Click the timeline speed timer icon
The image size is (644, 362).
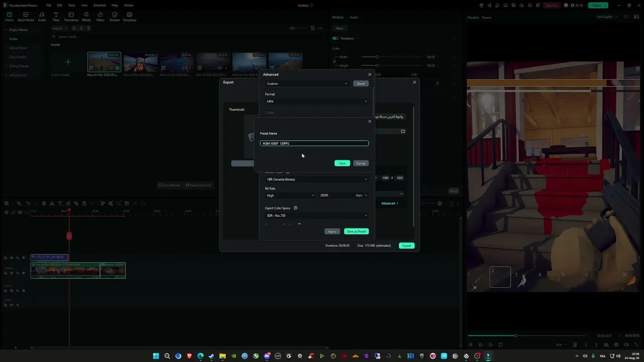point(84,204)
